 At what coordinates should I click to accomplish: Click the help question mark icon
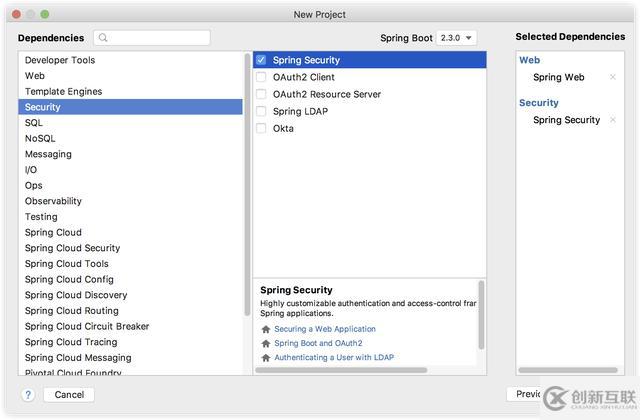tap(28, 395)
